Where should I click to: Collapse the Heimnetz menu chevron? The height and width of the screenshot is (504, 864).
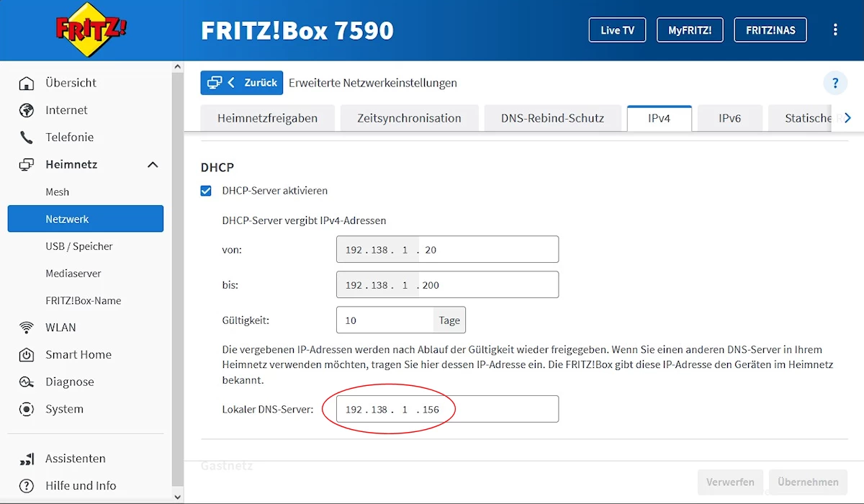[x=153, y=165]
